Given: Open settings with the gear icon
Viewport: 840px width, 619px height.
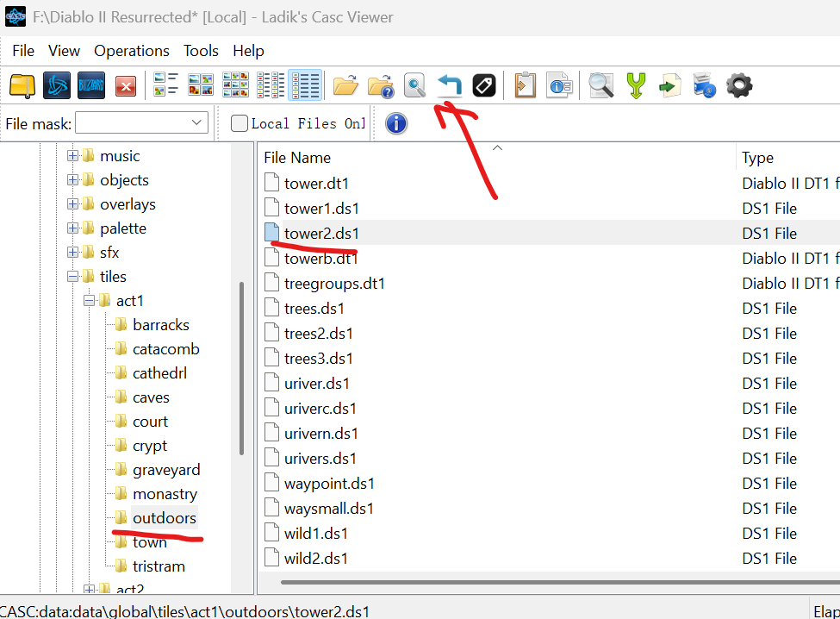Looking at the screenshot, I should (739, 85).
